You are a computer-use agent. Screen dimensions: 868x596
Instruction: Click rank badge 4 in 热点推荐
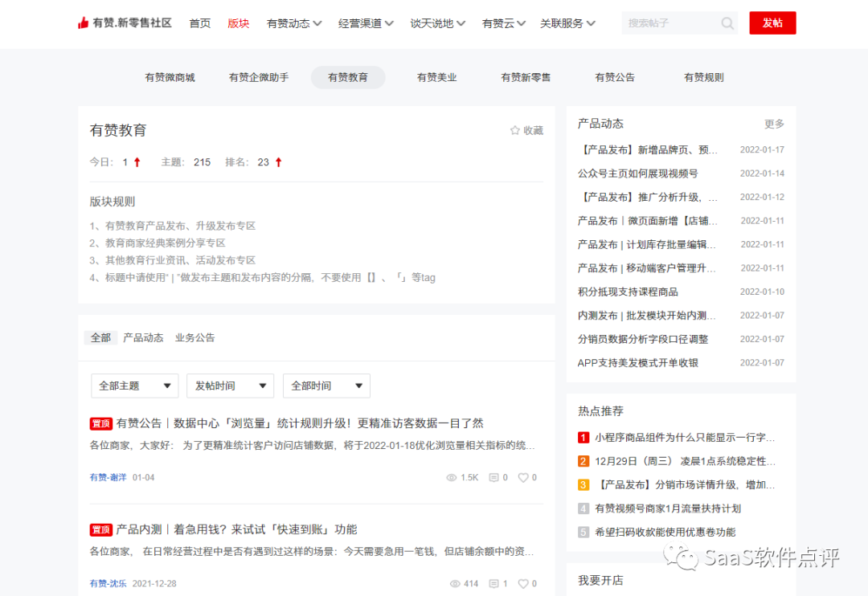coord(583,508)
